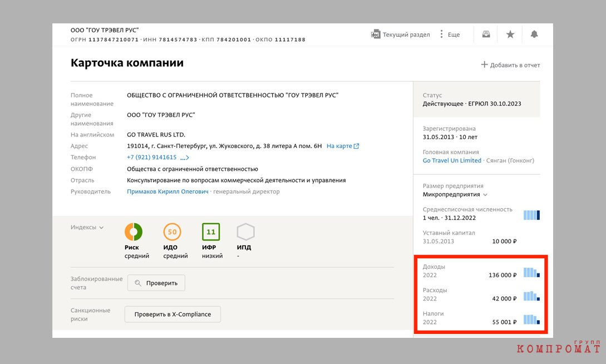606x364 pixels.
Task: Click the status text 'Действующее · ЕГРЮЛ 30.10.2023'
Action: (x=472, y=104)
